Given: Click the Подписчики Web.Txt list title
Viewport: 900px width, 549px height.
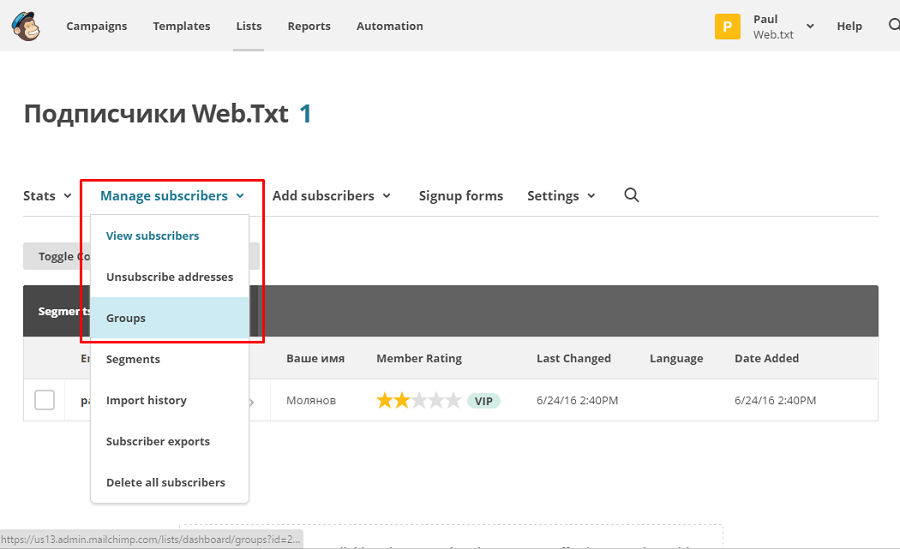Looking at the screenshot, I should 156,114.
